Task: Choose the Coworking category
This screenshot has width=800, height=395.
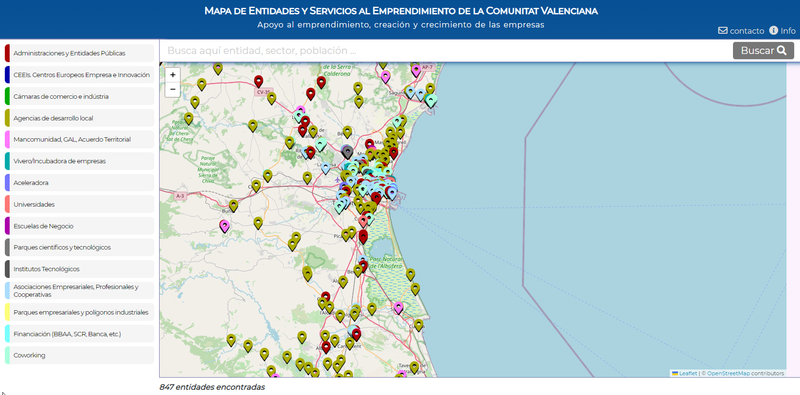Action: point(79,355)
